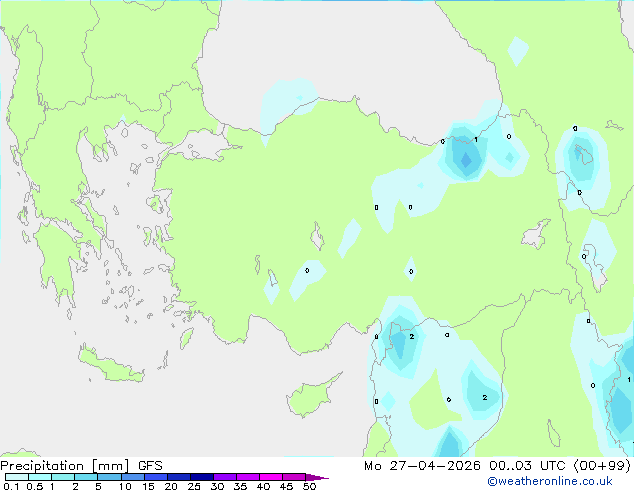
Task: Click the island of Crete on map
Action: tap(111, 364)
